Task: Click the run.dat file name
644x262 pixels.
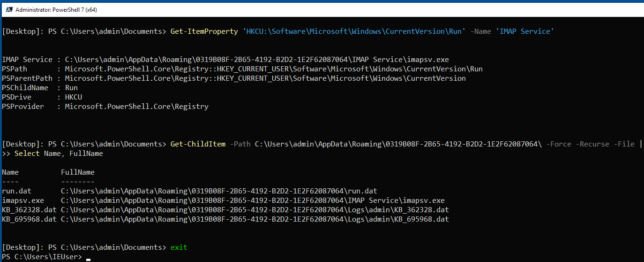Action: (x=16, y=191)
